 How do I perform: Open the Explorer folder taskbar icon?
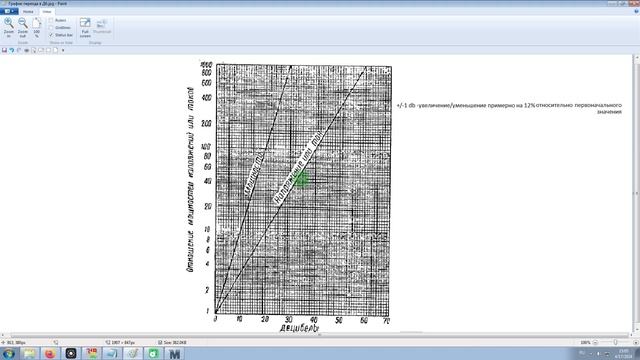29,353
